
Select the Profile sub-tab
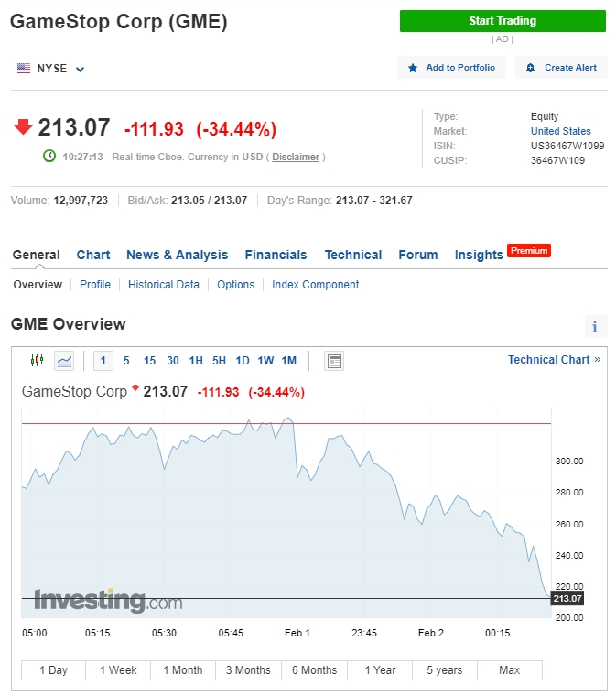(x=95, y=285)
